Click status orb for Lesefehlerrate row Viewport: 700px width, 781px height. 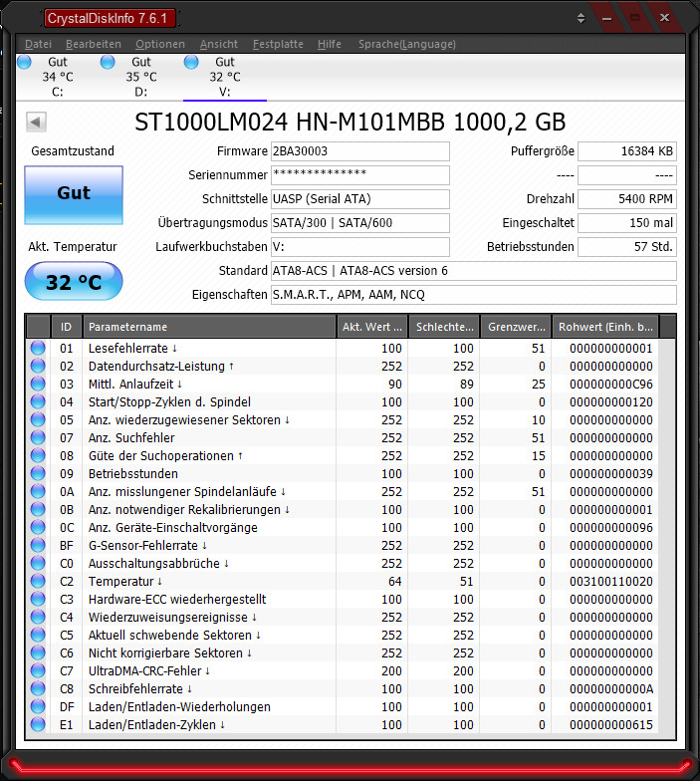pyautogui.click(x=38, y=348)
